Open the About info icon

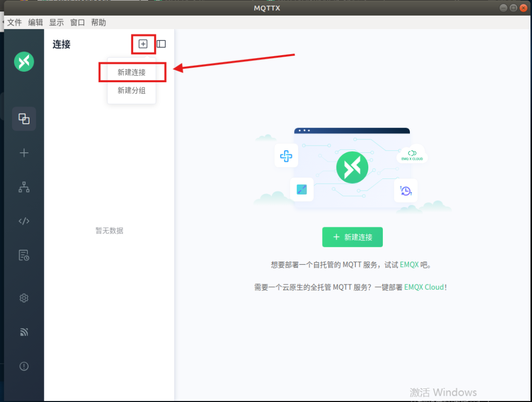pyautogui.click(x=24, y=366)
